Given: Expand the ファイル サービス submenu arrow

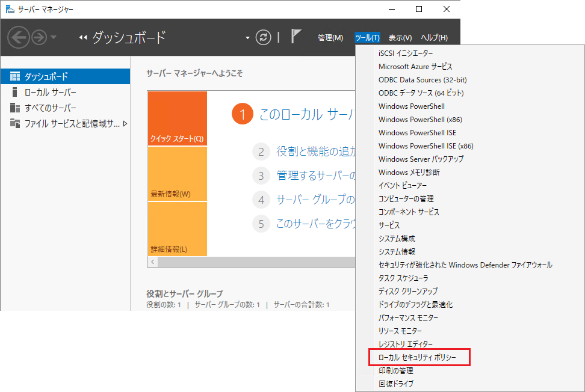Looking at the screenshot, I should pos(125,124).
